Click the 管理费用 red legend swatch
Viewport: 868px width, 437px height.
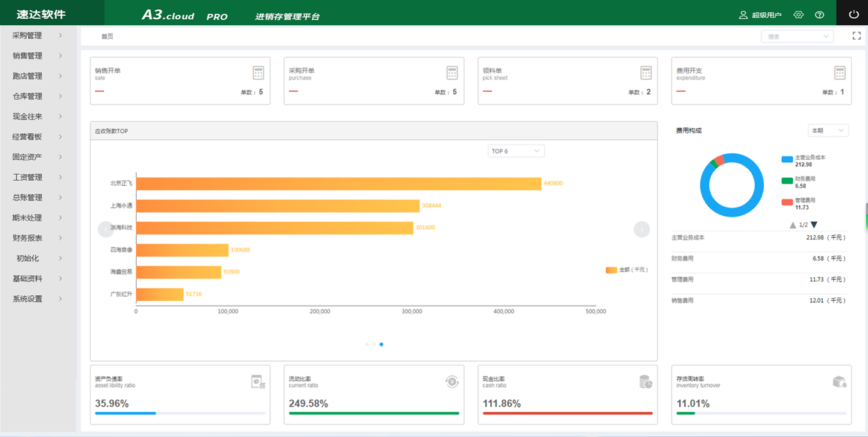[x=787, y=202]
